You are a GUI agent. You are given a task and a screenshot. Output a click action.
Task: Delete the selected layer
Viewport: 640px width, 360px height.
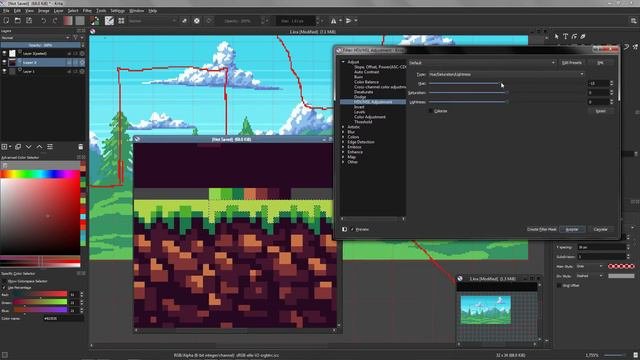(80, 147)
